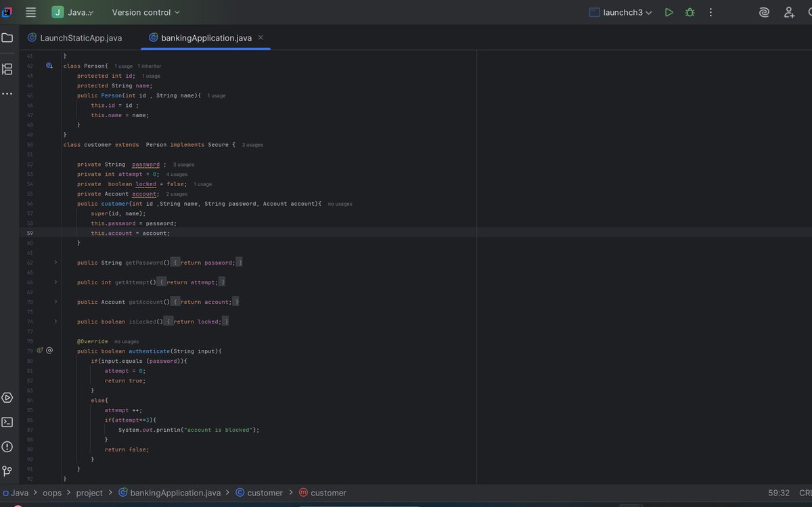Open the Java project switcher dropdown

coord(73,12)
